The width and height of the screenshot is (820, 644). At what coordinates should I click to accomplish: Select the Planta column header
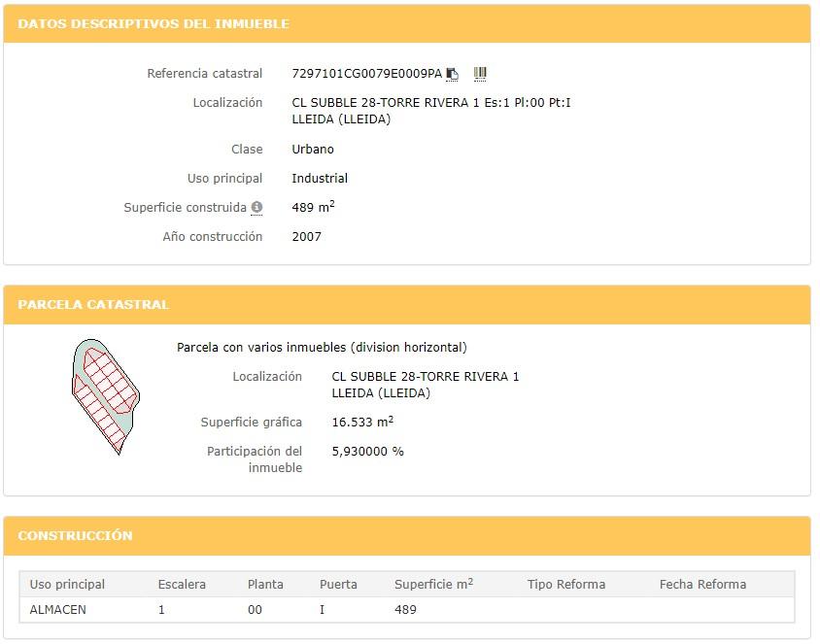265,584
